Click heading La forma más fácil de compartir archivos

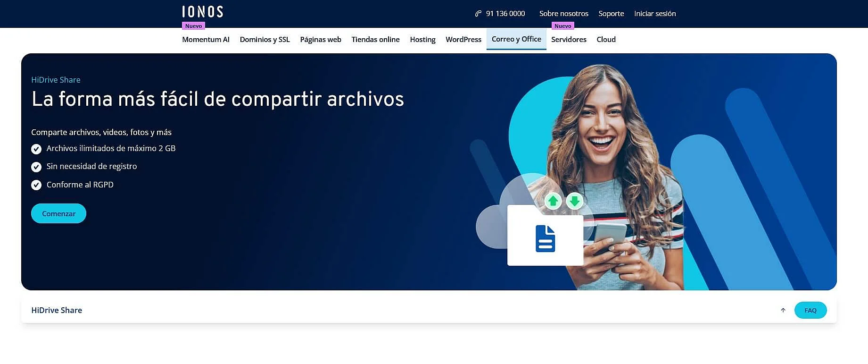click(x=218, y=99)
